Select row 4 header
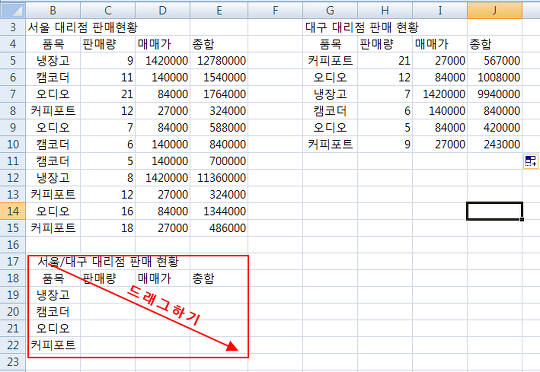Image resolution: width=540 pixels, height=372 pixels. (13, 44)
